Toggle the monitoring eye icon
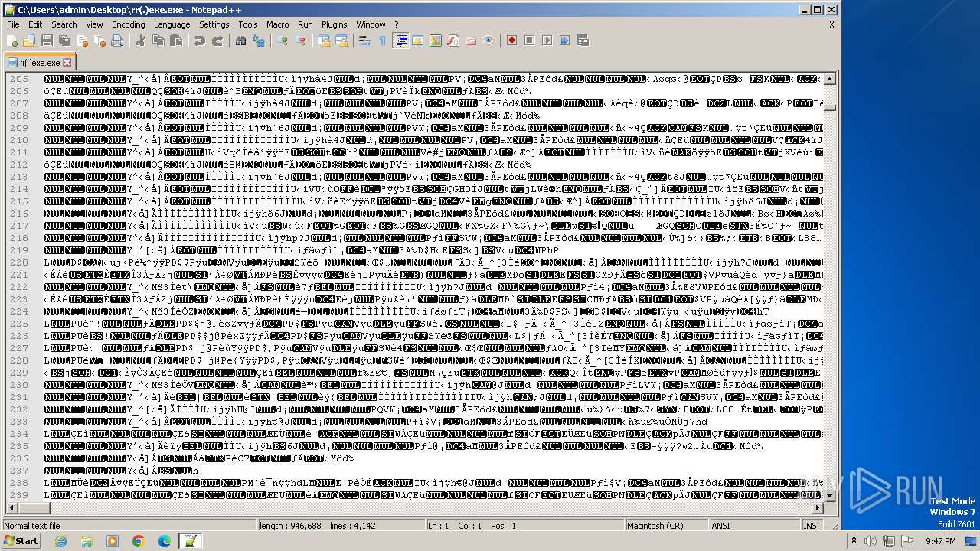This screenshot has height=551, width=980. tap(488, 41)
